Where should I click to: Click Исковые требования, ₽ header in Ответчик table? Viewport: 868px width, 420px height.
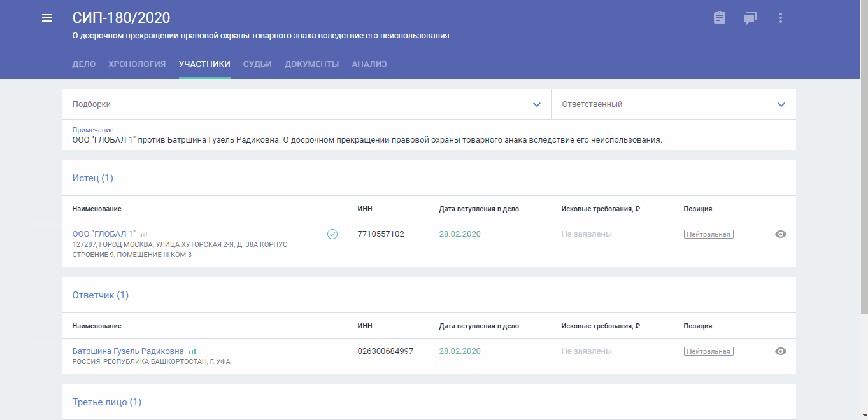(x=601, y=326)
